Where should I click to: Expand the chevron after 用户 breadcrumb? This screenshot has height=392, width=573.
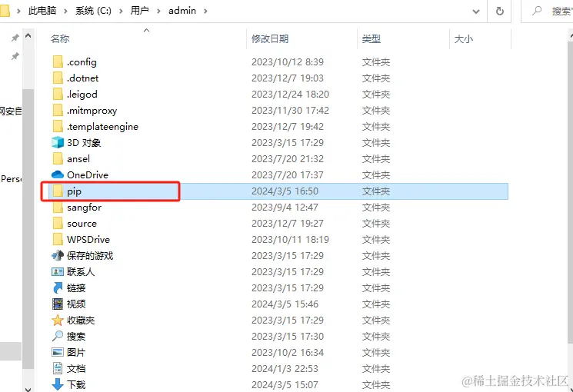click(158, 11)
